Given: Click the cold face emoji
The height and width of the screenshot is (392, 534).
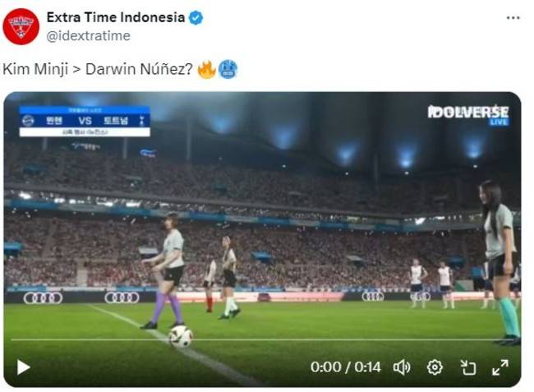Looking at the screenshot, I should 228,69.
